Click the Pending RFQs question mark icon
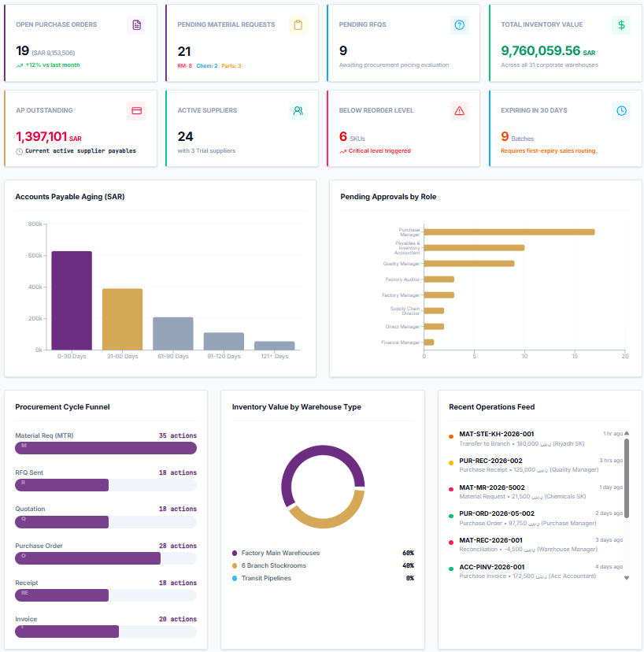The height and width of the screenshot is (652, 644). (x=460, y=25)
